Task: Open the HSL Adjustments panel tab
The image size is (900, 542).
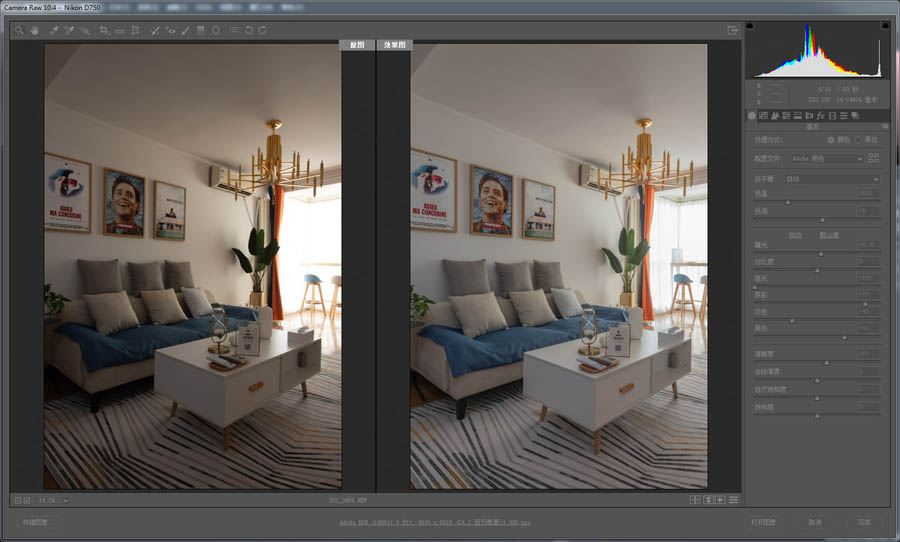Action: 786,116
